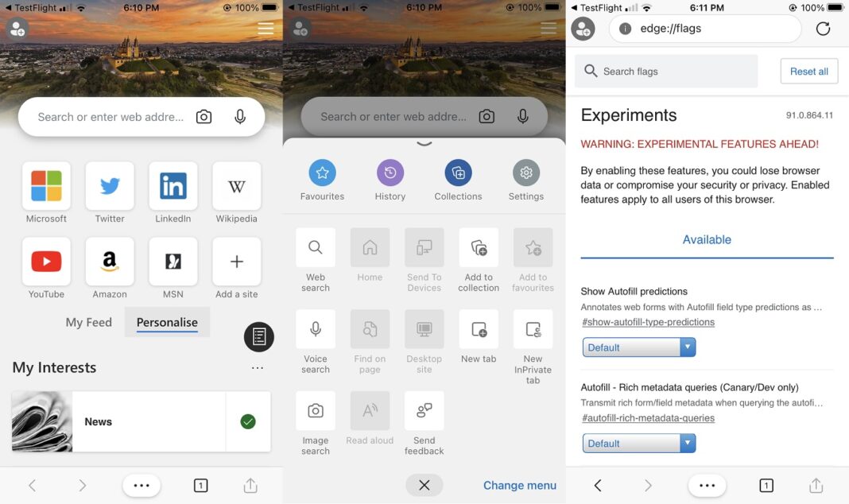Expand the Show Autofill predictions Default dropdown

pos(639,347)
